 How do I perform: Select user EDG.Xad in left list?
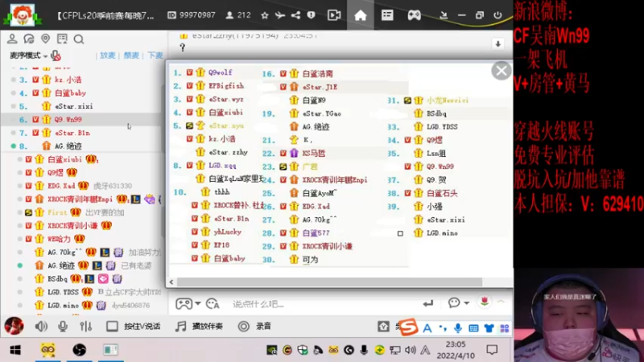pyautogui.click(x=61, y=186)
